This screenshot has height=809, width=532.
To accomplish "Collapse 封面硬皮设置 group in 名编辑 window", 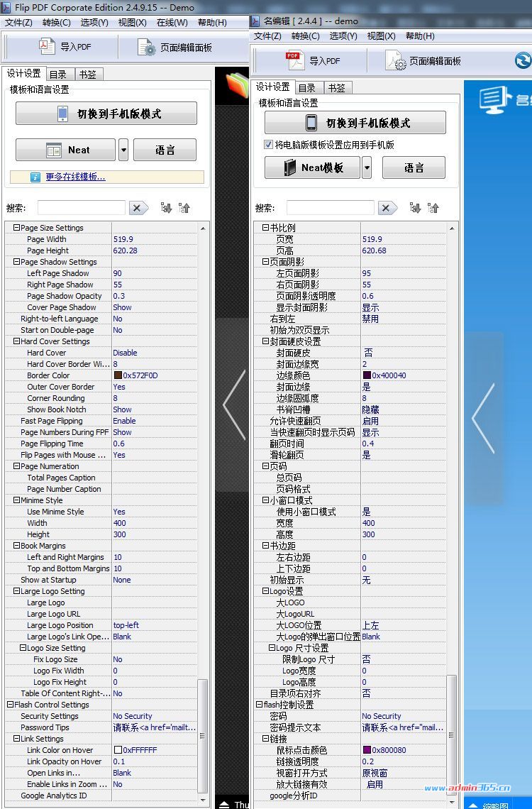I will point(265,341).
